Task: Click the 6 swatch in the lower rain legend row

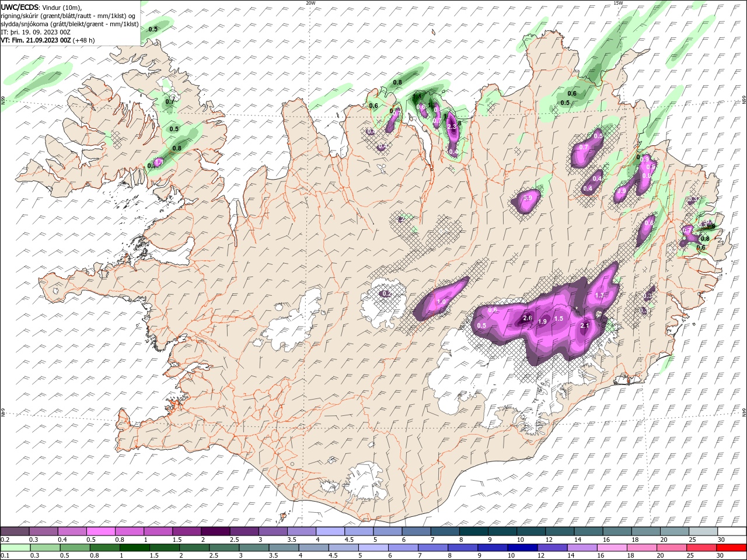Action: (x=402, y=548)
